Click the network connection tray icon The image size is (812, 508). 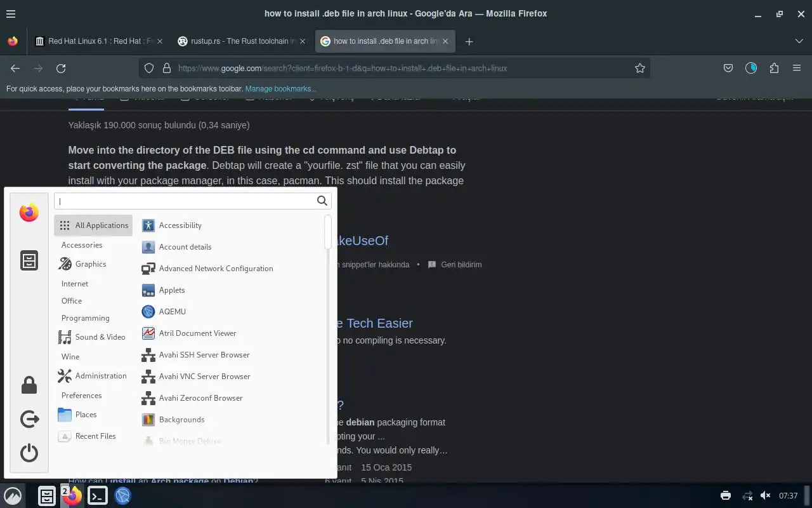(x=747, y=496)
